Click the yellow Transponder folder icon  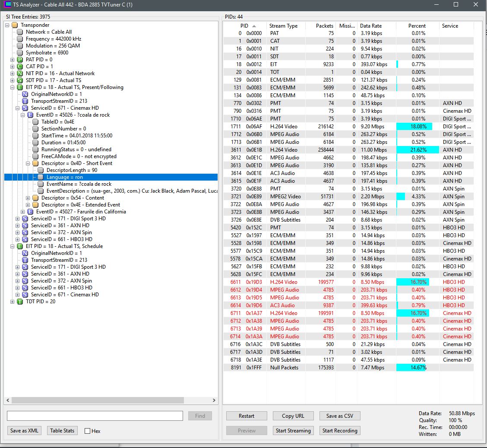pos(15,25)
